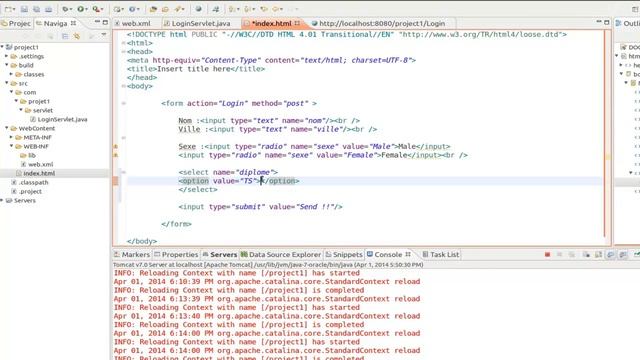640x360 pixels.
Task: Maximize the Navigator panel
Action: [x=105, y=22]
